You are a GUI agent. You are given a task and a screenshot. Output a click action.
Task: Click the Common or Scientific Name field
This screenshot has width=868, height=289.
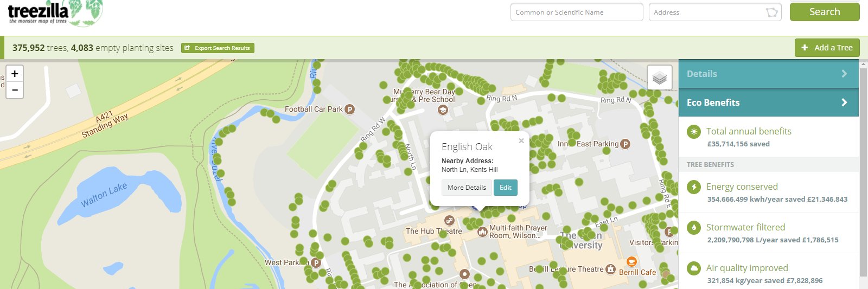pyautogui.click(x=577, y=12)
